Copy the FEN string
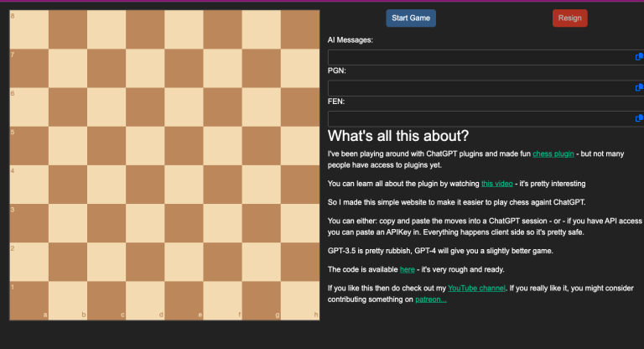 click(639, 118)
